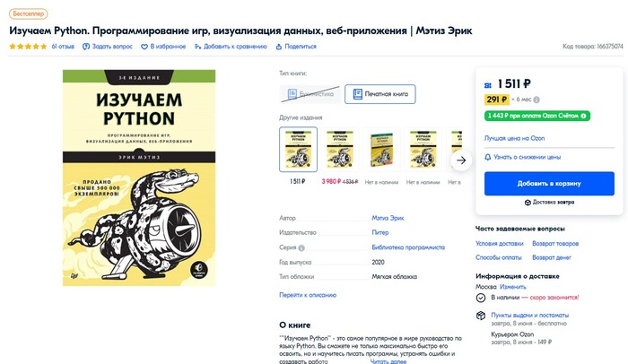Click the info icon beside 6 мес installment
This screenshot has height=364, width=628.
pyautogui.click(x=536, y=100)
